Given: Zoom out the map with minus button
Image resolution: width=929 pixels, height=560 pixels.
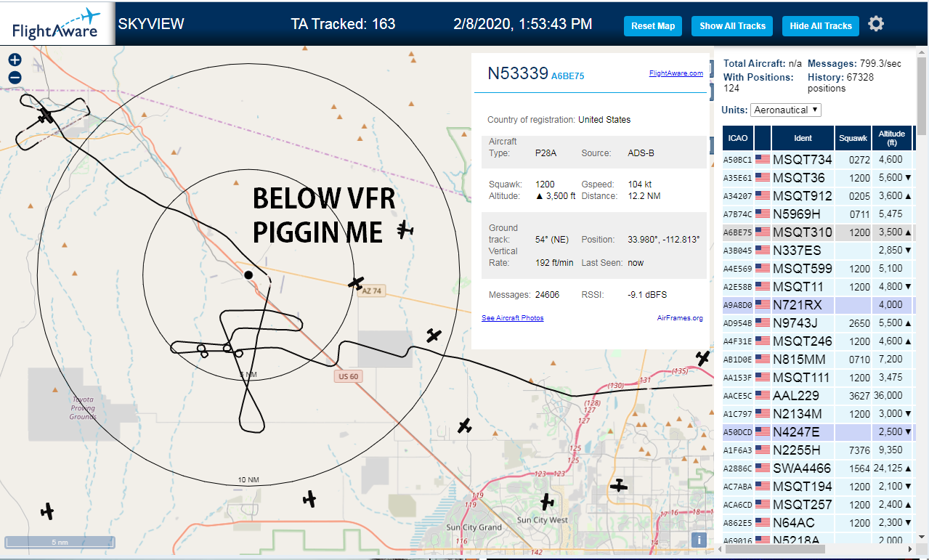Looking at the screenshot, I should [15, 77].
